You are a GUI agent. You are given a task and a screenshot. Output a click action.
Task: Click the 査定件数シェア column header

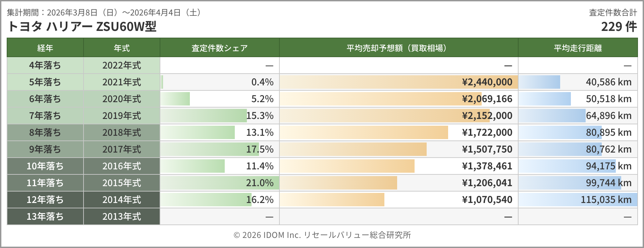tap(219, 48)
